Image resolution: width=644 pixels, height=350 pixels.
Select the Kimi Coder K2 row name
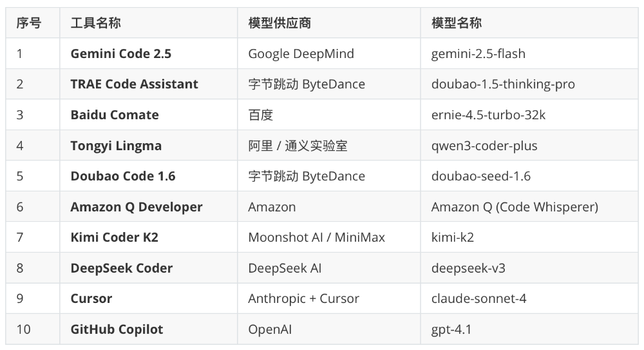[114, 237]
